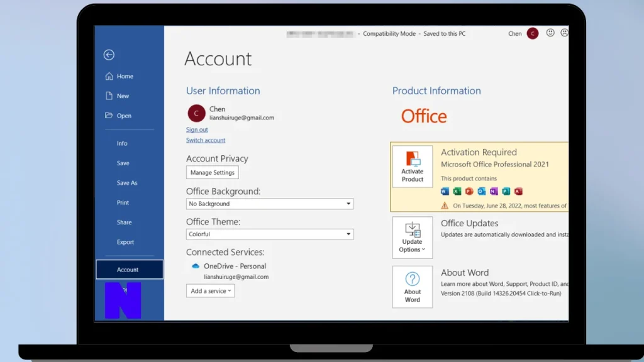Click the OneDrive cloud icon
Screen dimensions: 644x362
(196, 266)
